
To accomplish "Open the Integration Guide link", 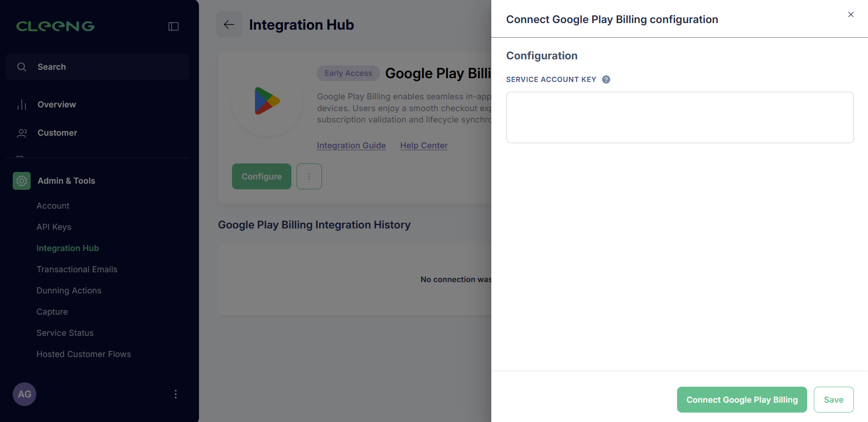I will click(351, 146).
